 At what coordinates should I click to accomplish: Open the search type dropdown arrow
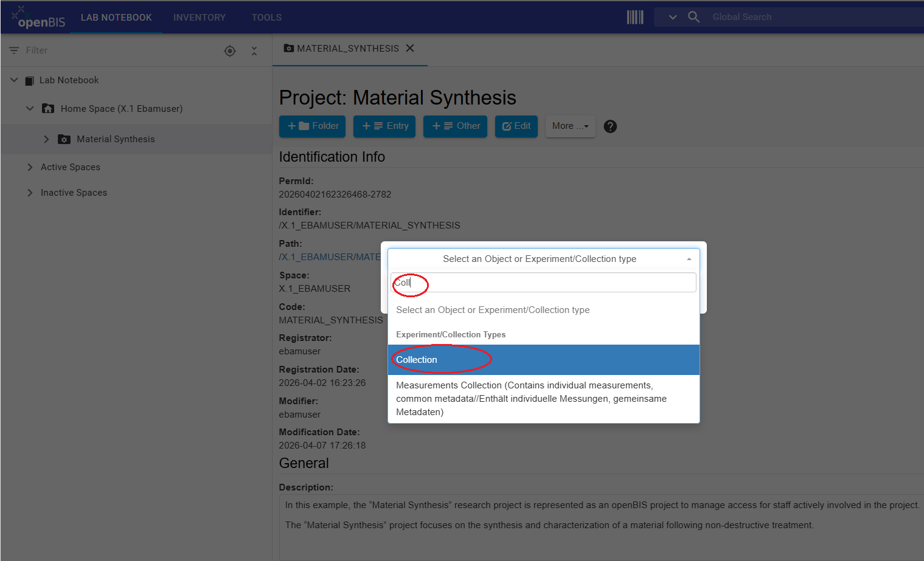click(672, 17)
